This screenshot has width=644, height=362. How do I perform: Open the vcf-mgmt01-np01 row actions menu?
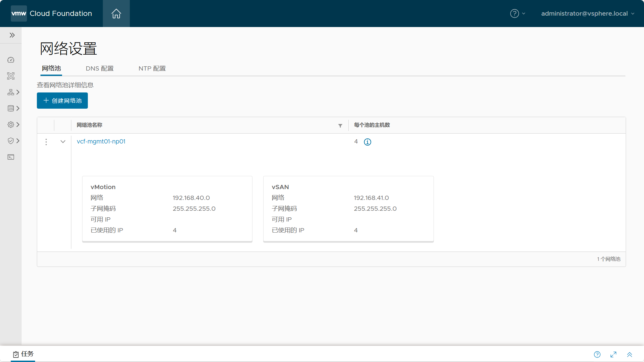coord(46,142)
